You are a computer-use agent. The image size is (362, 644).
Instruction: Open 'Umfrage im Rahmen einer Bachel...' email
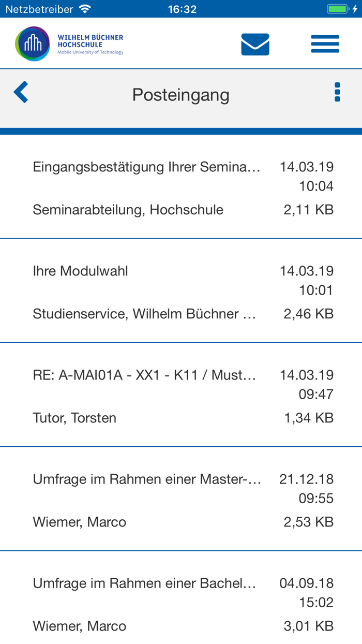pos(146,582)
